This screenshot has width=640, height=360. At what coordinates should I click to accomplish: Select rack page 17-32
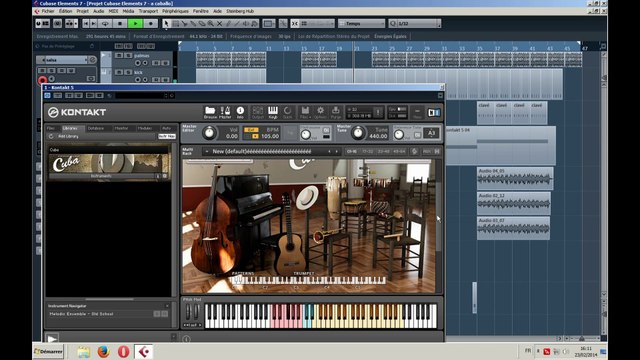[x=367, y=151]
